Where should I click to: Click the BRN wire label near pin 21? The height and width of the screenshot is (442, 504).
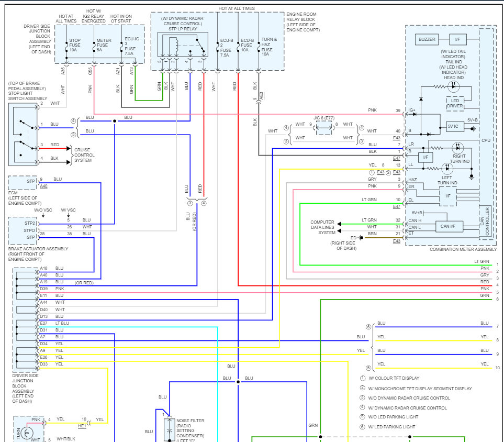(x=372, y=234)
